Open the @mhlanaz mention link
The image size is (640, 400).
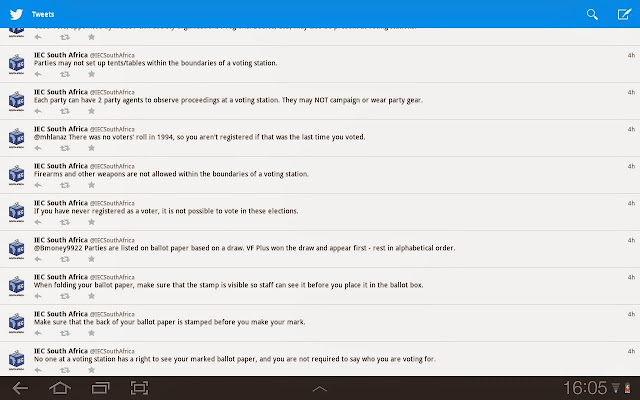50,137
